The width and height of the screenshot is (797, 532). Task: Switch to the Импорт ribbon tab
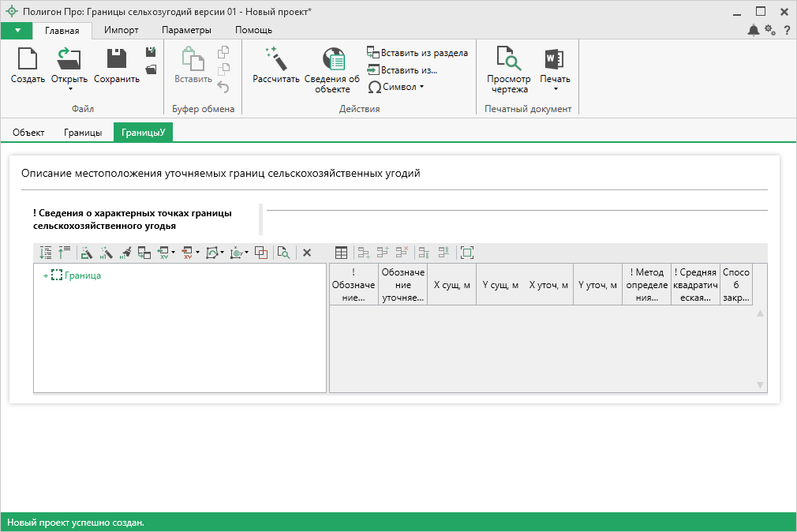click(x=122, y=30)
